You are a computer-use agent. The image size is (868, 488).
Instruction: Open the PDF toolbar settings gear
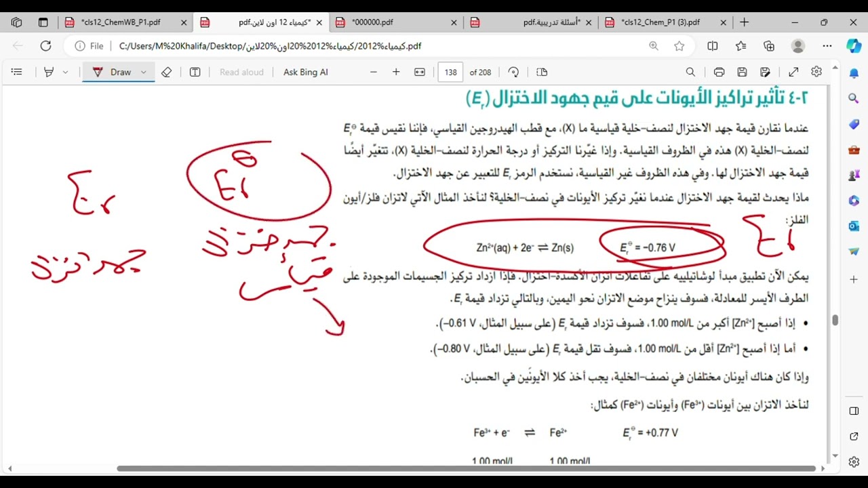pos(816,72)
